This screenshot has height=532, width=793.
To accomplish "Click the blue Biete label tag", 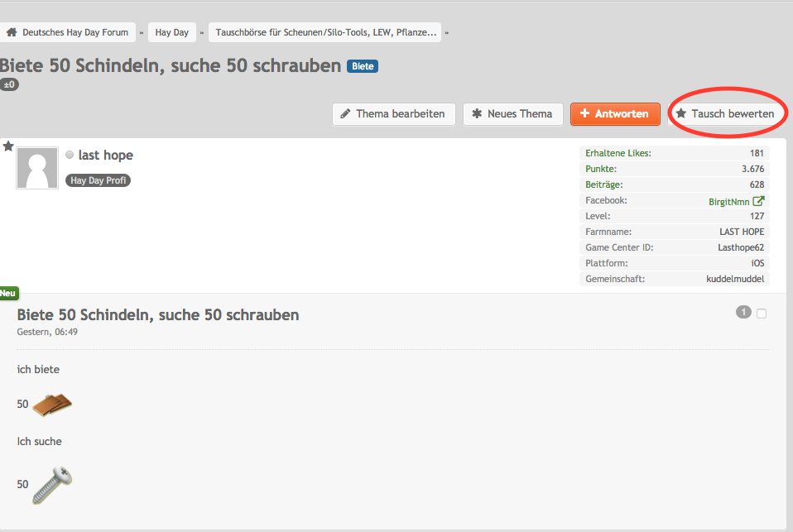I will [363, 66].
